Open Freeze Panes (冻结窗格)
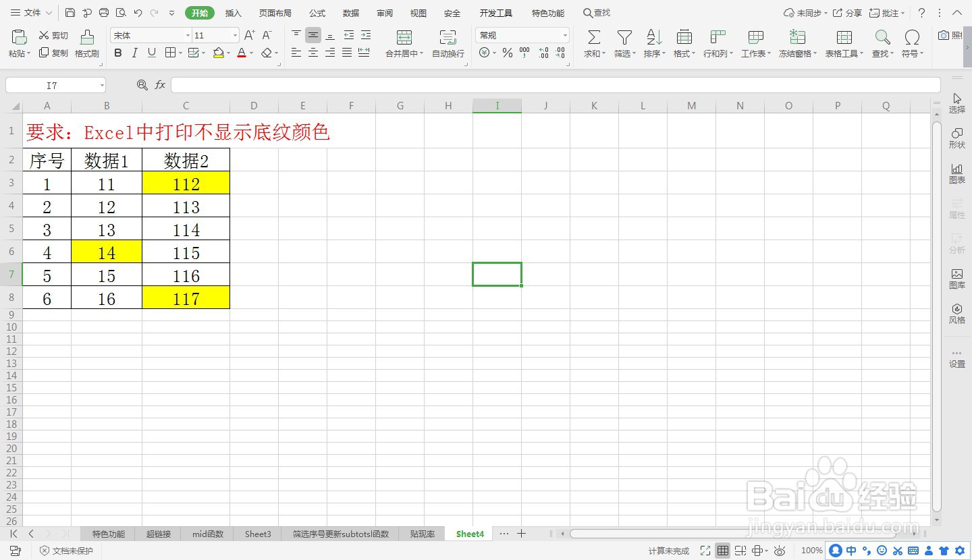The image size is (972, 560). tap(798, 43)
